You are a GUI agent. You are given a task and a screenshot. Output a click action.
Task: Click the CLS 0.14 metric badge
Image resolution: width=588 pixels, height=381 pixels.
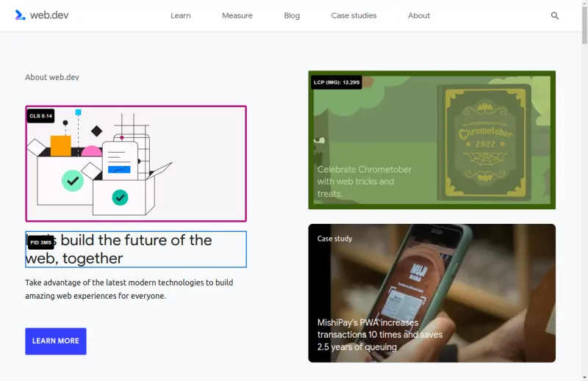pyautogui.click(x=41, y=116)
